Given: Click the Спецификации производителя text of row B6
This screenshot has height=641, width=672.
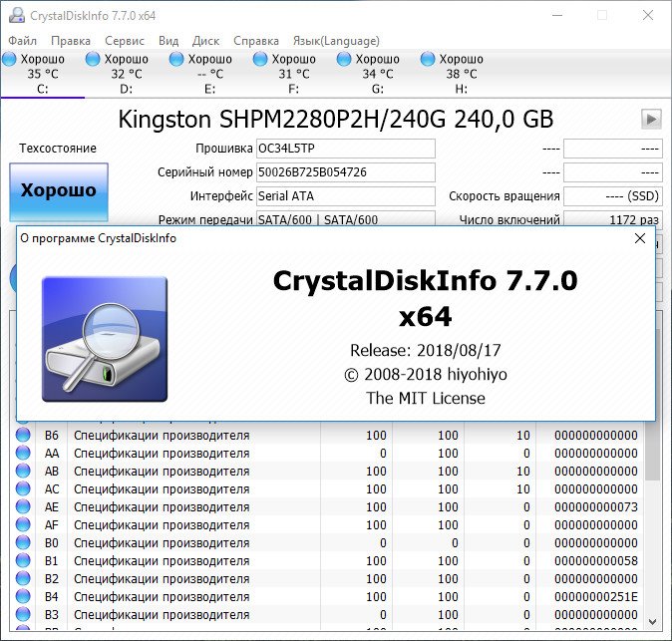Looking at the screenshot, I should pyautogui.click(x=162, y=436).
